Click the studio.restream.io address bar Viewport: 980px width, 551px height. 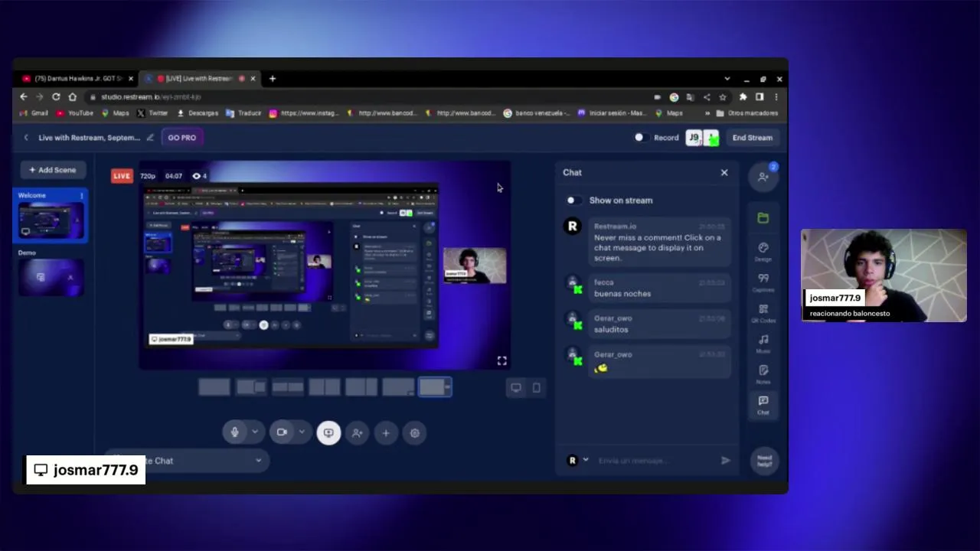(x=366, y=97)
